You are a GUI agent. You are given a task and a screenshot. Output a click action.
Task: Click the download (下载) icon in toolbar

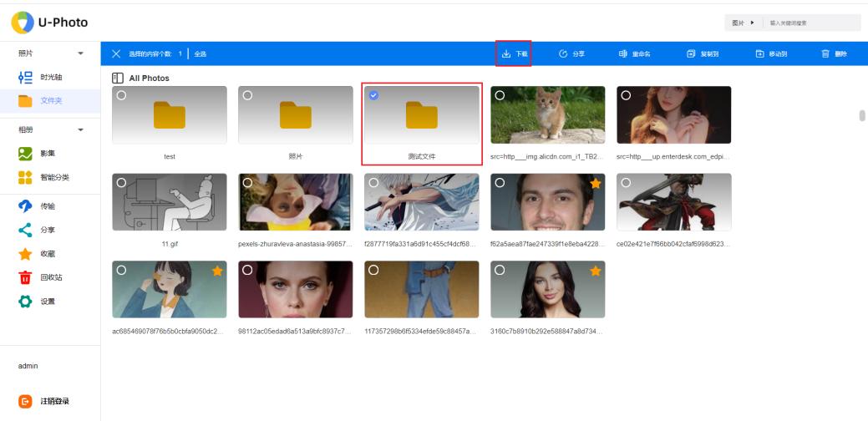point(506,54)
